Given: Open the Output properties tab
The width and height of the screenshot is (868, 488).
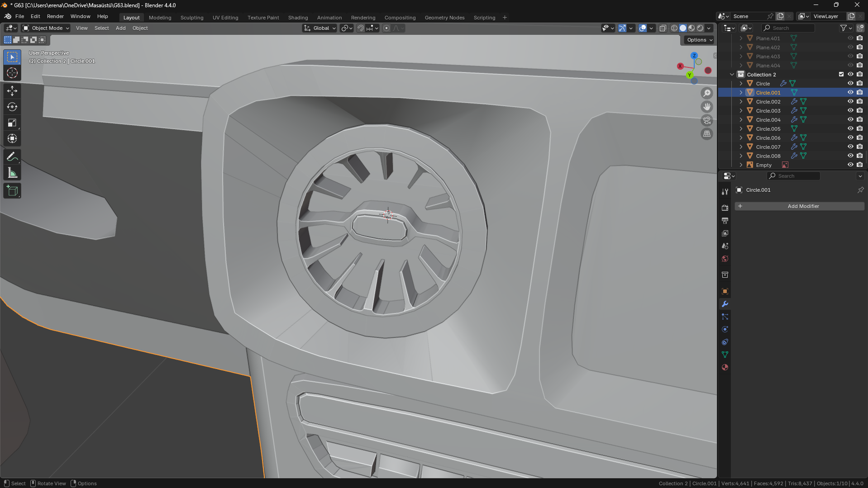Looking at the screenshot, I should pos(725,220).
